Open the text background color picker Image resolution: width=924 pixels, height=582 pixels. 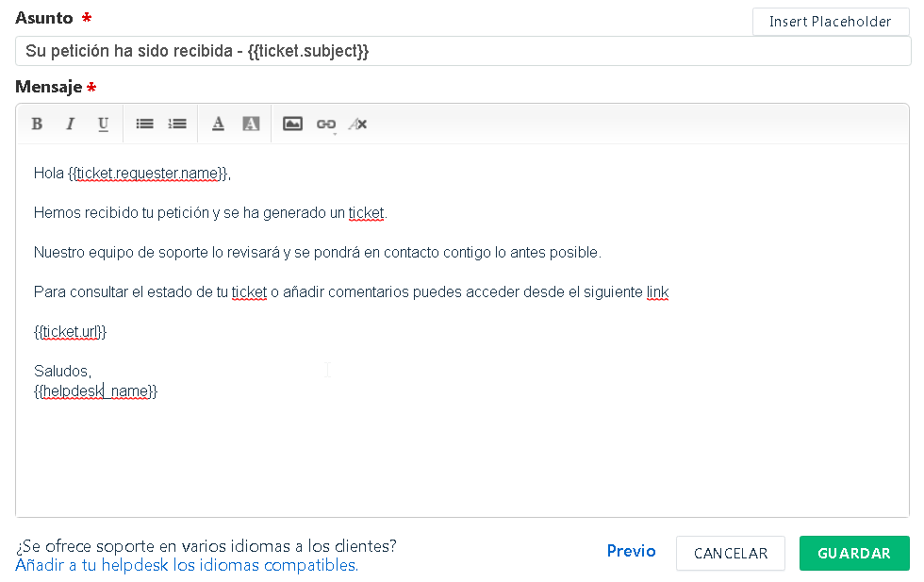[x=251, y=124]
